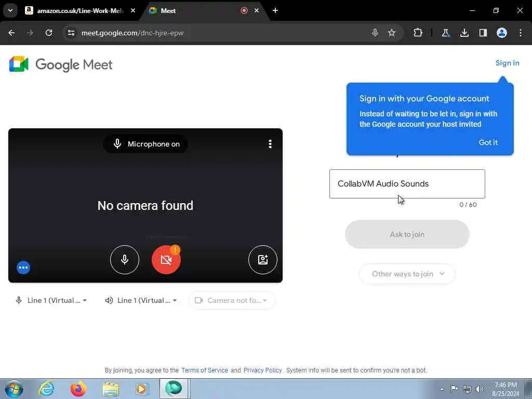Open the blue three-dot options bubble
Image resolution: width=532 pixels, height=399 pixels.
coord(23,268)
